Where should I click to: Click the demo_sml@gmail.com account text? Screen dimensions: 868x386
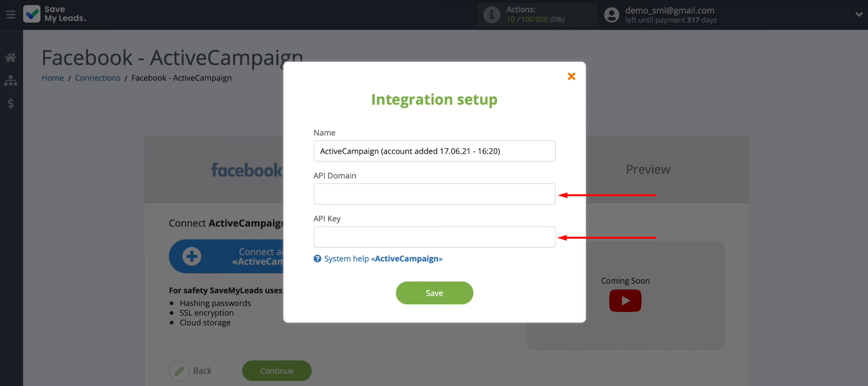tap(670, 10)
